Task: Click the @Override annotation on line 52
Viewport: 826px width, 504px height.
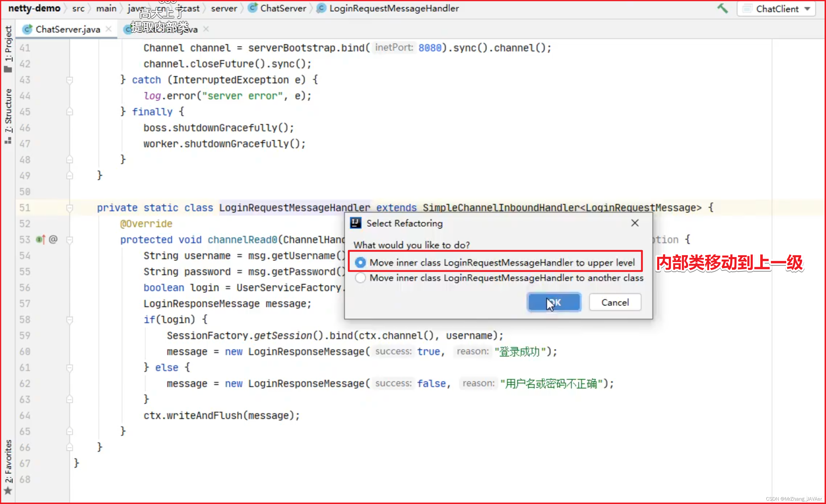Action: point(146,224)
